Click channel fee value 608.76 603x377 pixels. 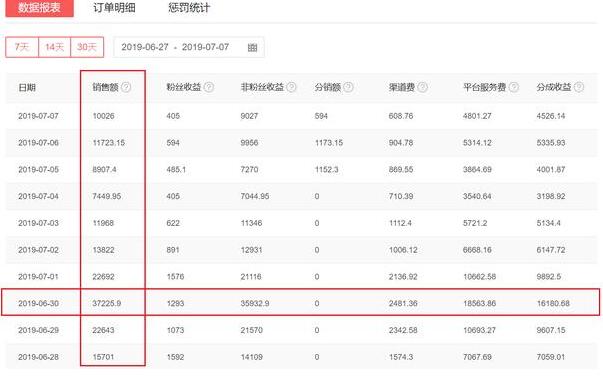(401, 116)
